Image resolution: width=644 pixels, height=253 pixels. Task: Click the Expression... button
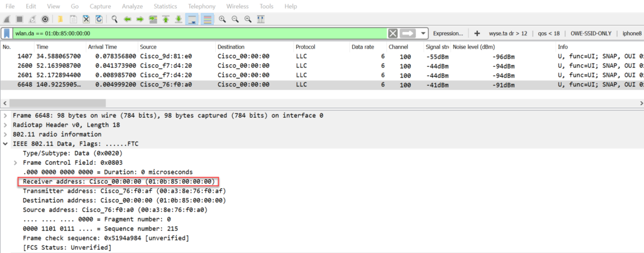click(x=449, y=33)
